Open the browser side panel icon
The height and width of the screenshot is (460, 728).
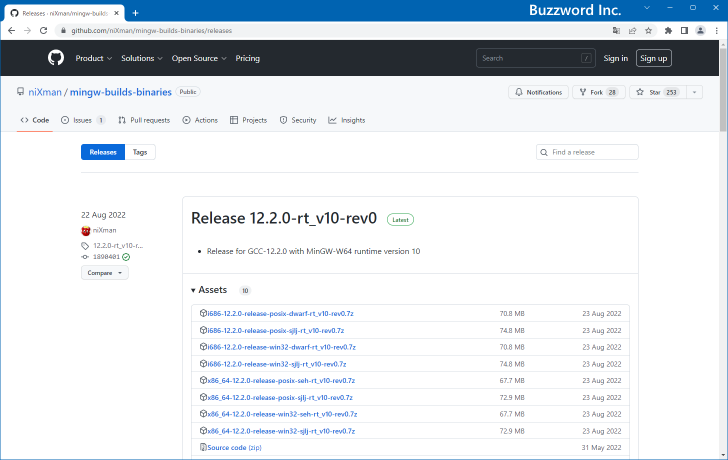coord(684,31)
